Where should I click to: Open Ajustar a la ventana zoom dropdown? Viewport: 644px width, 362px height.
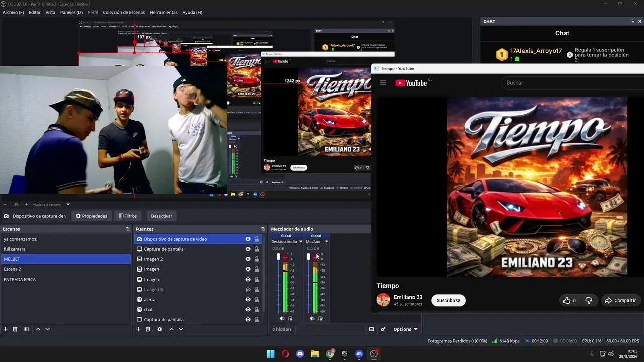click(x=68, y=204)
